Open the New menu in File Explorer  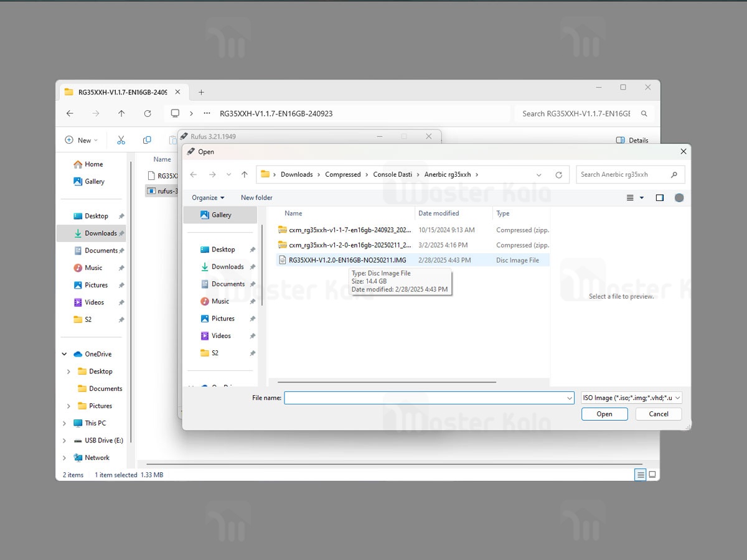click(82, 141)
